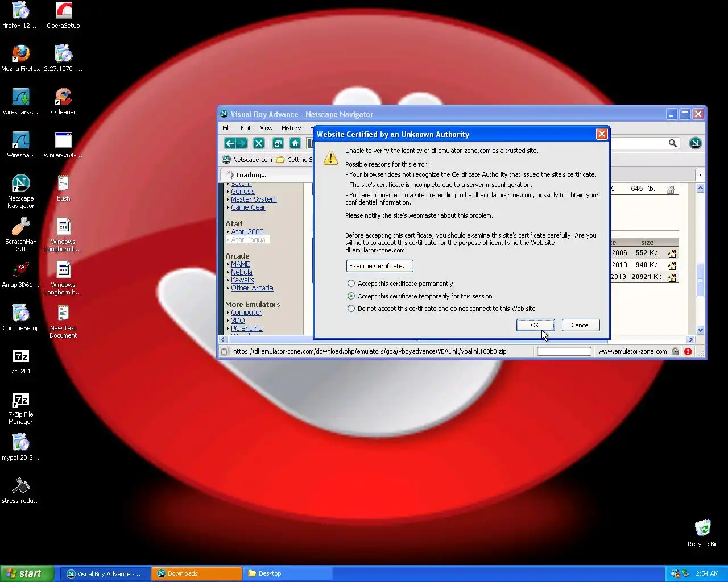Click the red alert icon in status bar
This screenshot has height=582, width=728.
[688, 351]
